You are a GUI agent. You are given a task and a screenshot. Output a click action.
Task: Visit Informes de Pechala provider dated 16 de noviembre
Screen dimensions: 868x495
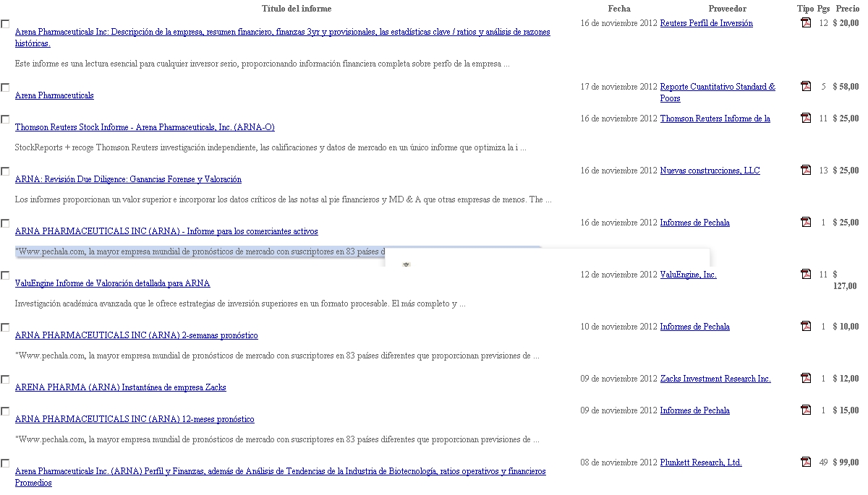click(694, 223)
